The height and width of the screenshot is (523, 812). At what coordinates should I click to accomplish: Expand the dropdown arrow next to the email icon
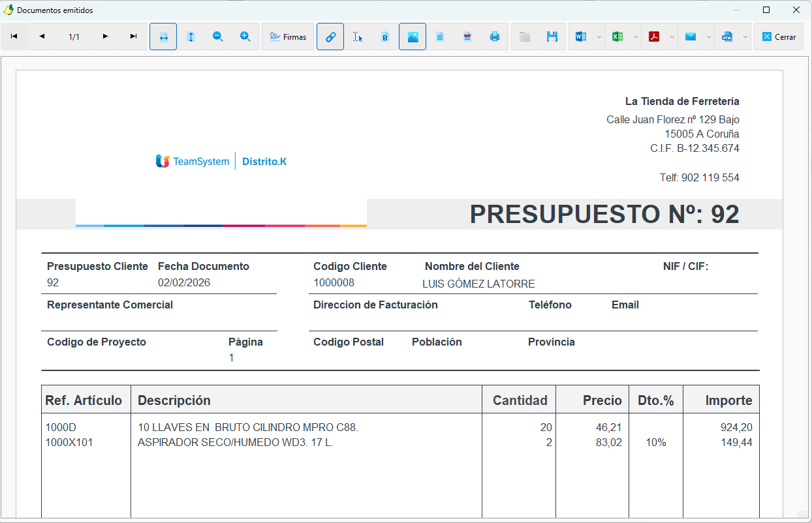tap(709, 37)
